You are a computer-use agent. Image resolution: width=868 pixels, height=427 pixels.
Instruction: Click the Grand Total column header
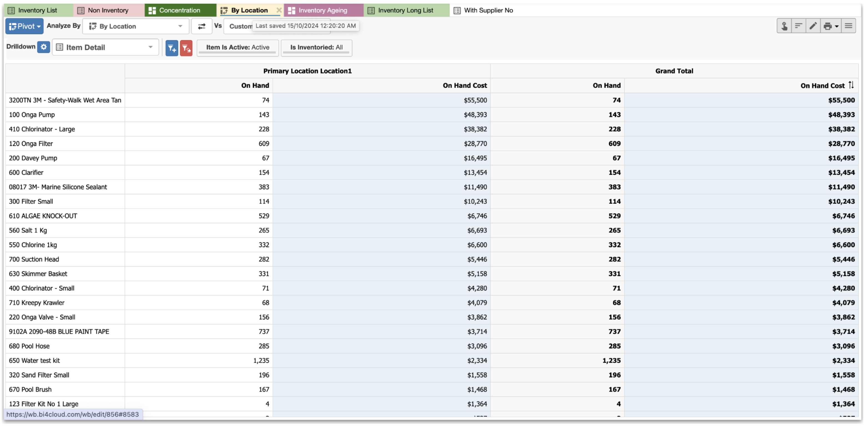pyautogui.click(x=674, y=71)
